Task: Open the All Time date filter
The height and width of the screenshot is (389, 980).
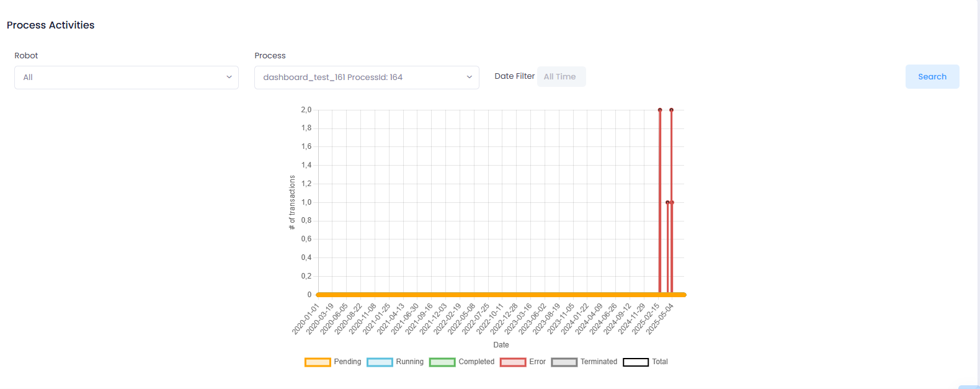Action: [x=561, y=77]
